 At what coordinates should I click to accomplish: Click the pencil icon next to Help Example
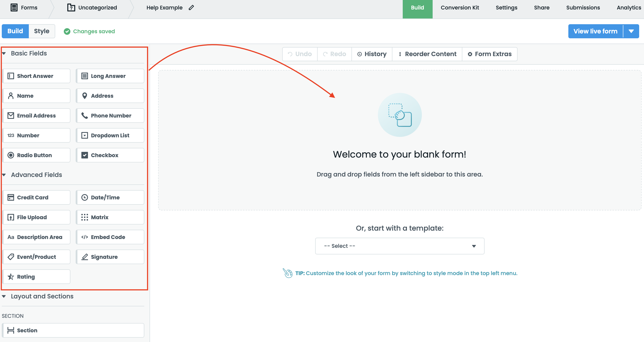point(191,7)
